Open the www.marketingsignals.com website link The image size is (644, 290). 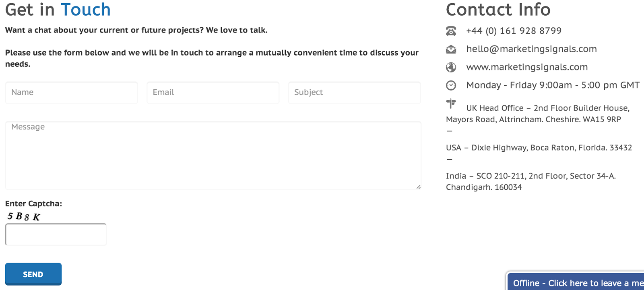click(527, 67)
